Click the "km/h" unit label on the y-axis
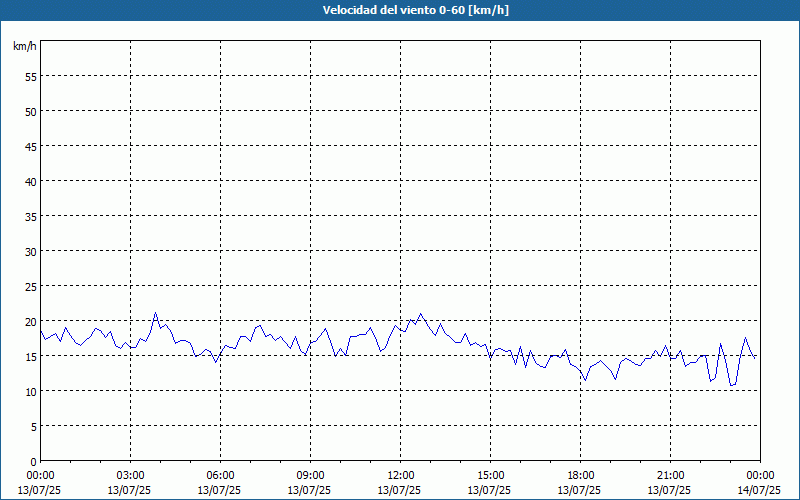Screen dimensions: 800x500 coord(24,46)
